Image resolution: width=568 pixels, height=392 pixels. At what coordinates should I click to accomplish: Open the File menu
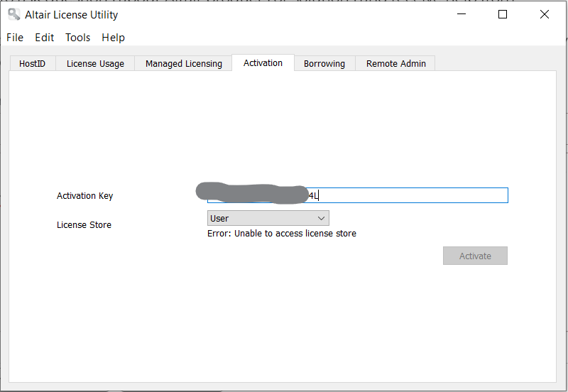15,38
